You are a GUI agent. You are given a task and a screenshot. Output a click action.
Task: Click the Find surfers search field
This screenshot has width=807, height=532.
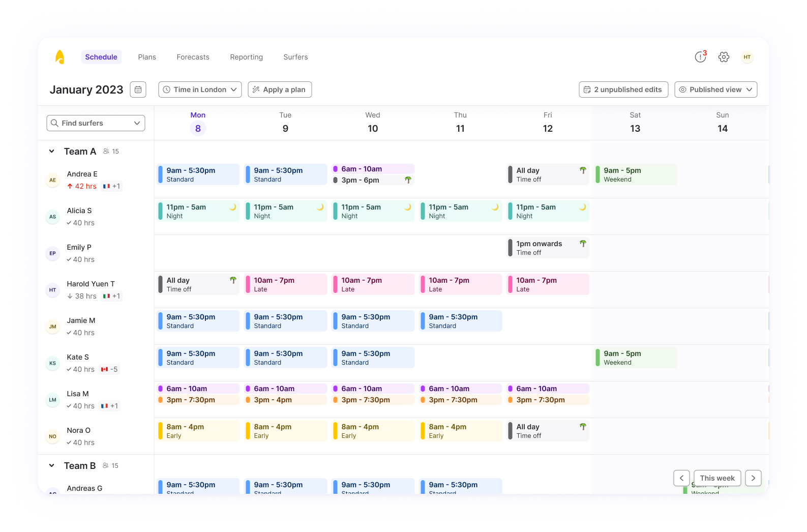click(96, 123)
